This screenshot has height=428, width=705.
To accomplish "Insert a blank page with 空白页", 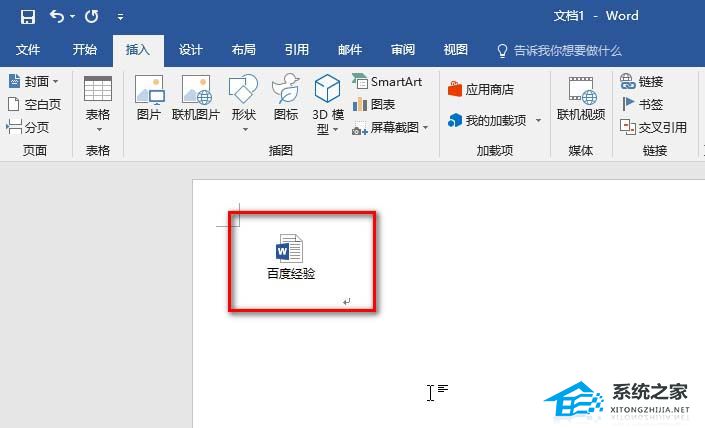I will click(35, 104).
